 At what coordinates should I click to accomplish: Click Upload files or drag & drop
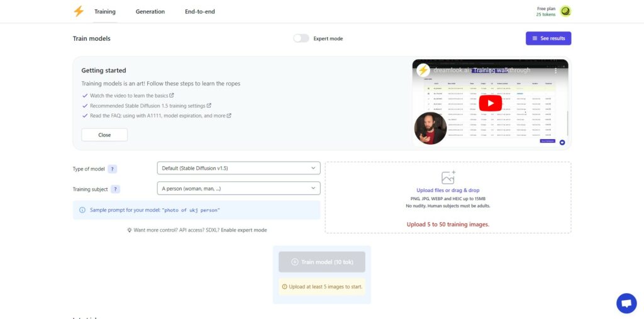[x=448, y=191]
